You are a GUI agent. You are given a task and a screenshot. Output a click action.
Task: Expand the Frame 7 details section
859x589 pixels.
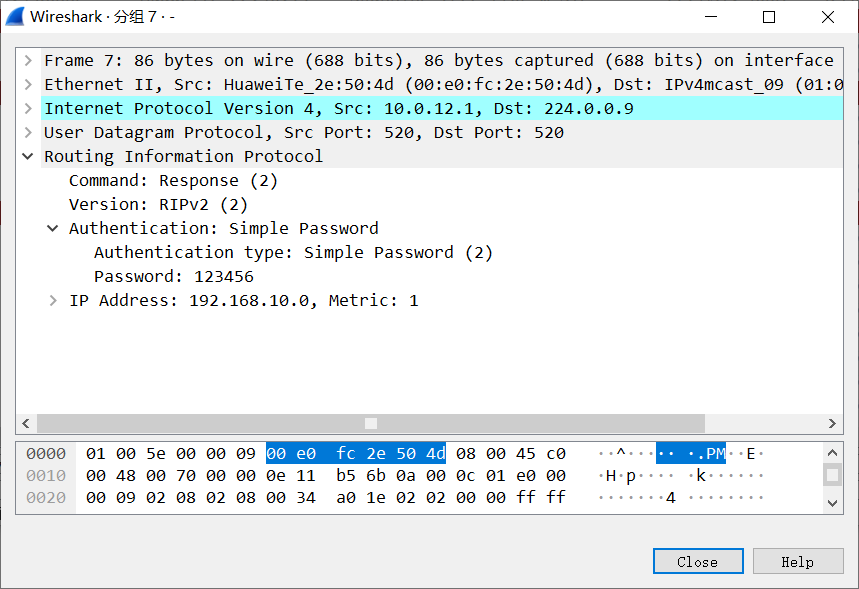[x=27, y=60]
